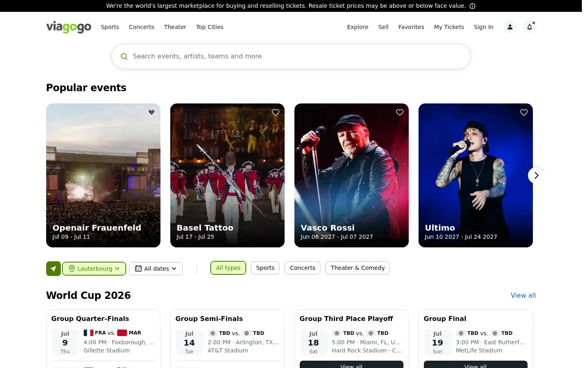588x368 pixels.
Task: Select the All types filter
Action: pyautogui.click(x=228, y=268)
